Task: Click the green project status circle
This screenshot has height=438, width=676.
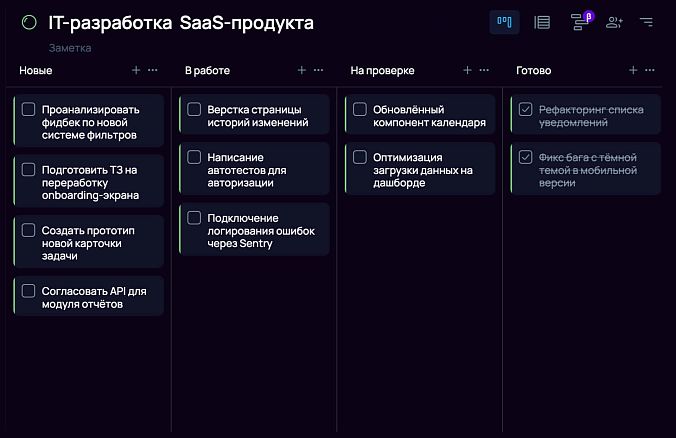Action: pyautogui.click(x=28, y=22)
